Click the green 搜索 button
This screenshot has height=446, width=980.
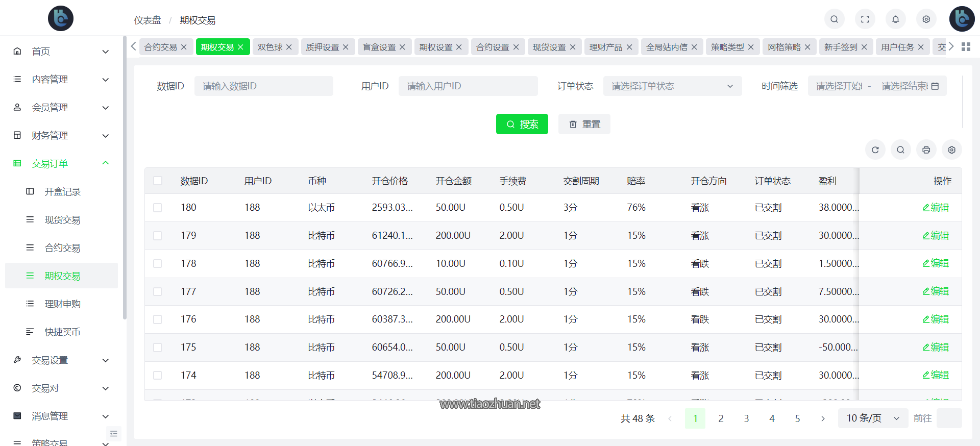[522, 124]
